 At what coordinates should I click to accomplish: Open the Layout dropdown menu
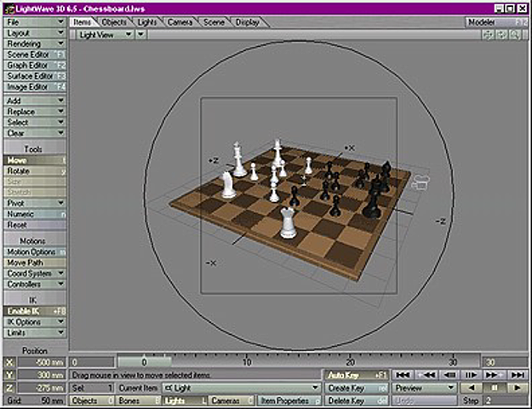[x=35, y=33]
